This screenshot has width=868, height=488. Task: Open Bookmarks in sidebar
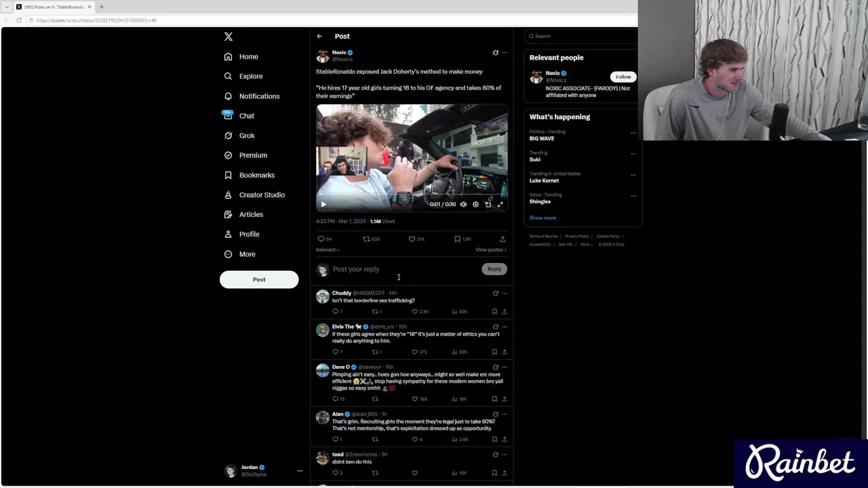click(249, 175)
